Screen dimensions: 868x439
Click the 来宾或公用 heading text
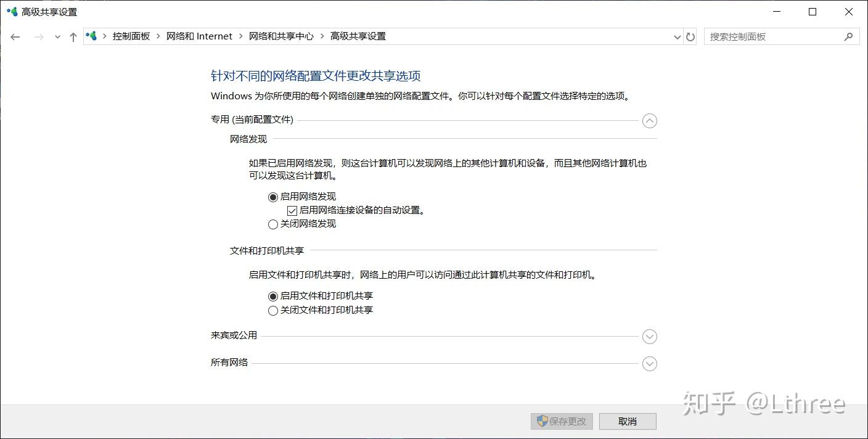tap(234, 335)
